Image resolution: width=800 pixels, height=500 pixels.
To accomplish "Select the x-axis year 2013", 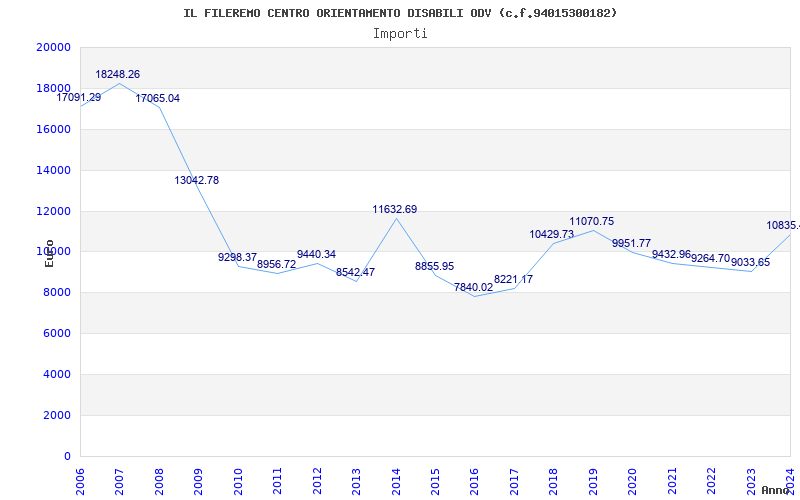I will pos(357,481).
